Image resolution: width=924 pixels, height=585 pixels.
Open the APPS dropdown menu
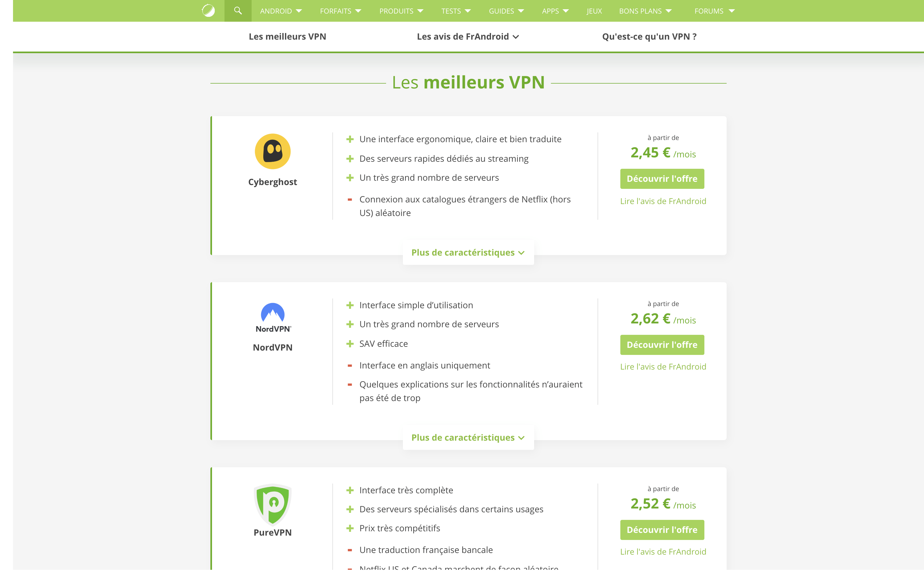point(555,11)
